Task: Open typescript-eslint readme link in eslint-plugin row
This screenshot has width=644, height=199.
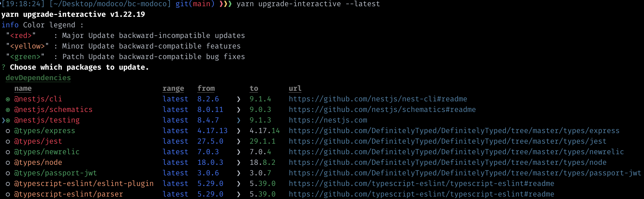Action: (x=421, y=183)
